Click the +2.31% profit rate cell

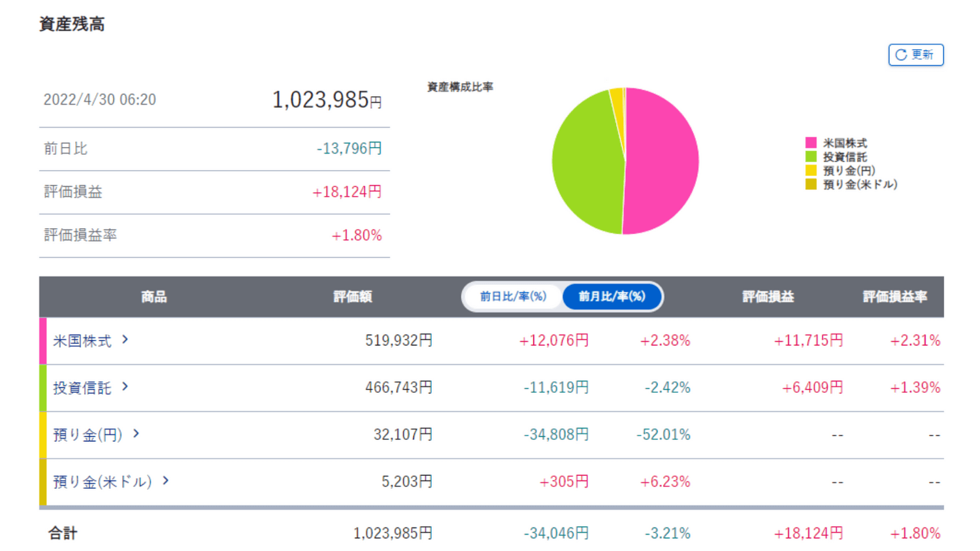tap(915, 341)
